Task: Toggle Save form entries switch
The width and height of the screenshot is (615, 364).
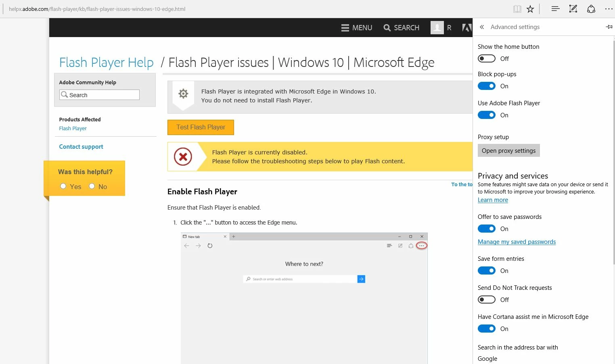Action: tap(486, 270)
